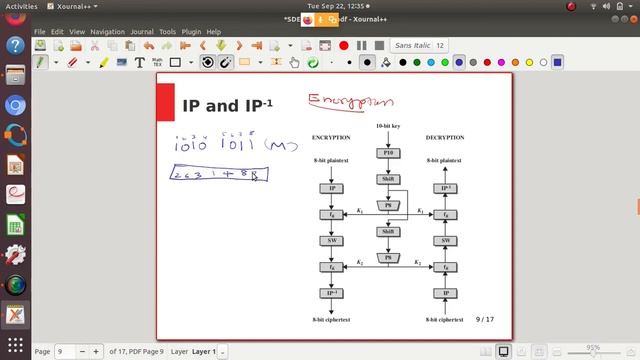Choose the Select Region tool

244,62
